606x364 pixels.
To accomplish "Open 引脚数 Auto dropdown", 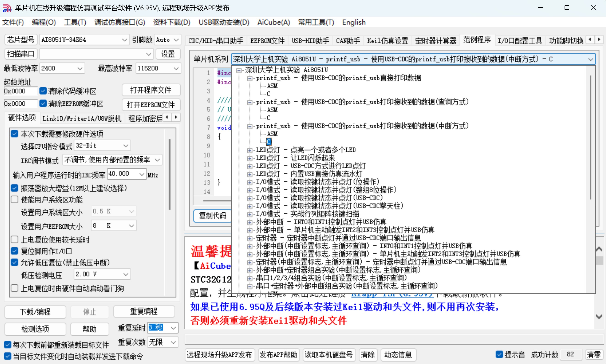I will pyautogui.click(x=167, y=40).
